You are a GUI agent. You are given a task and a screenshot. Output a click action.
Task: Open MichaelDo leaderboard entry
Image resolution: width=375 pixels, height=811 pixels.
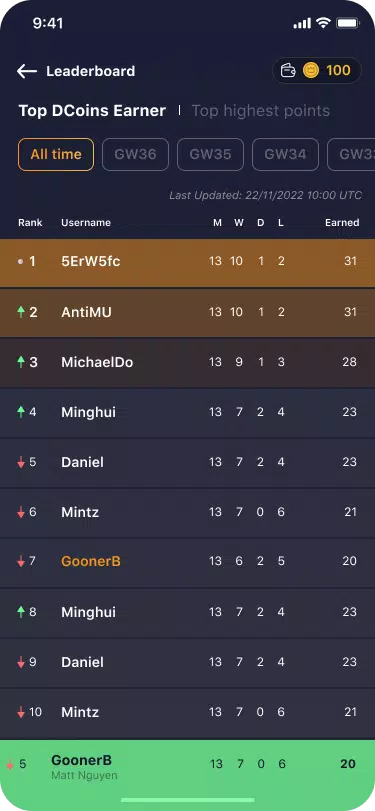(x=187, y=362)
